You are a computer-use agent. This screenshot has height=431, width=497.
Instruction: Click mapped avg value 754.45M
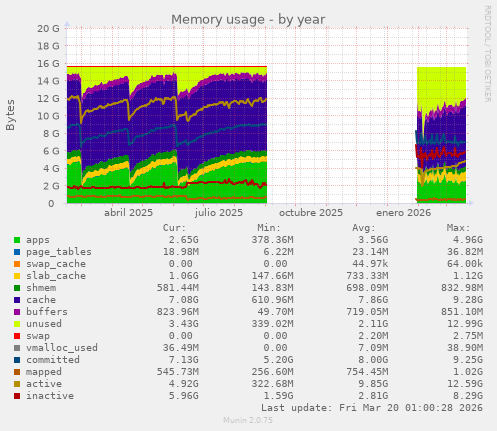[x=367, y=372]
